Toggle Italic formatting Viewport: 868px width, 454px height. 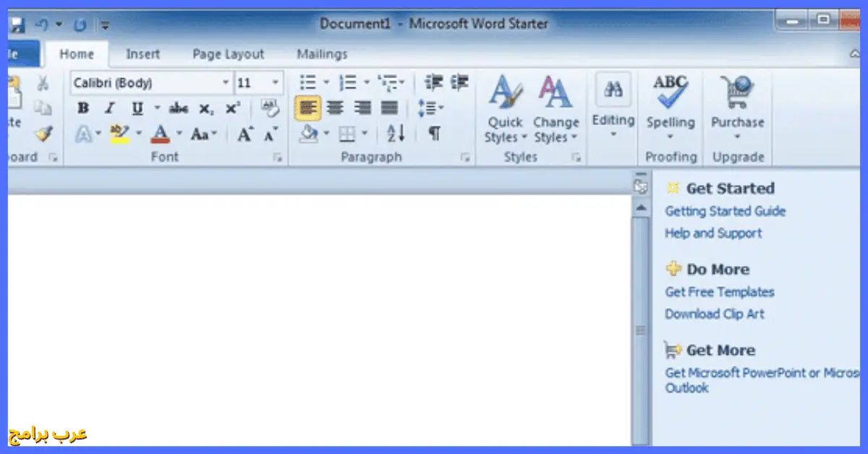point(109,108)
